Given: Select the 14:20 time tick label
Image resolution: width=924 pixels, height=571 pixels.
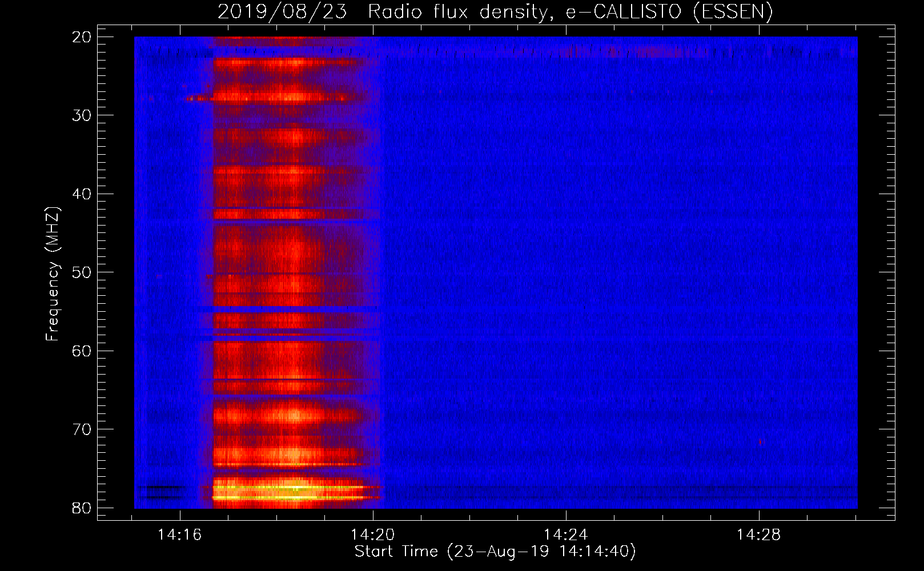Looking at the screenshot, I should (x=373, y=535).
